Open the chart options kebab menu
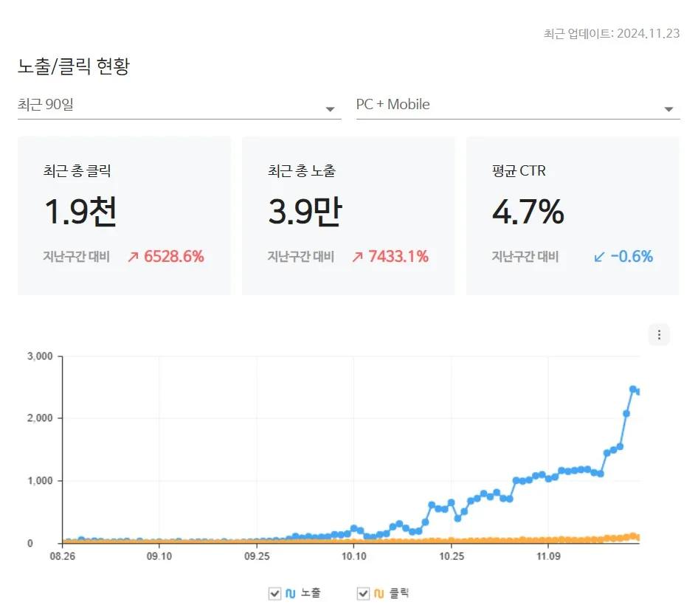This screenshot has height=616, width=698. (658, 334)
